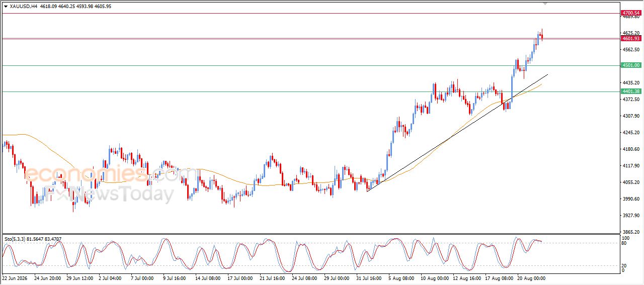
Task: Click the 4501.00 green level label
Action: point(631,65)
